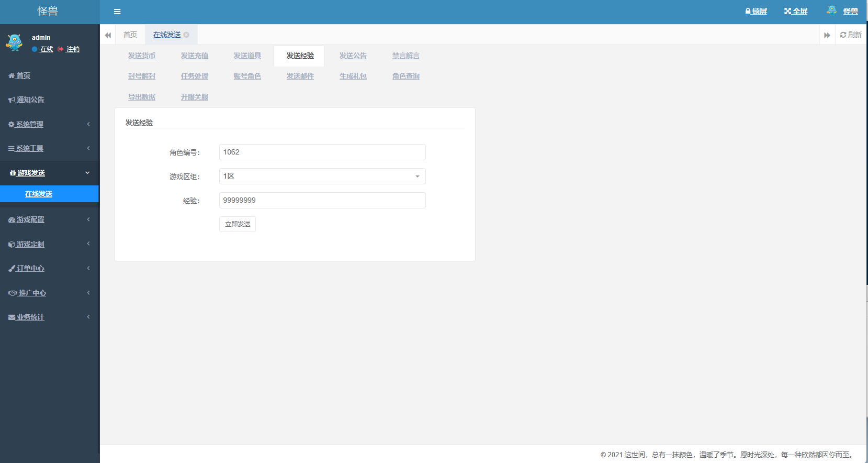Click the 在线 status indicator

(x=42, y=49)
